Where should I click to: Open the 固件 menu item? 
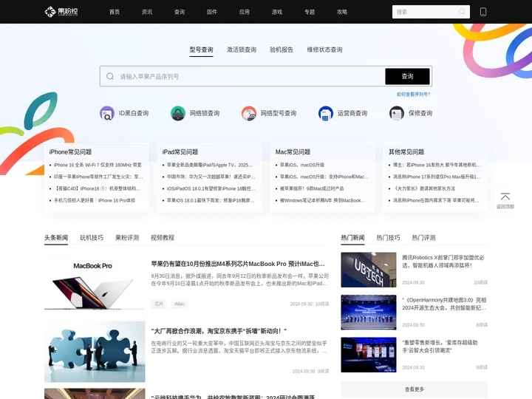point(212,12)
